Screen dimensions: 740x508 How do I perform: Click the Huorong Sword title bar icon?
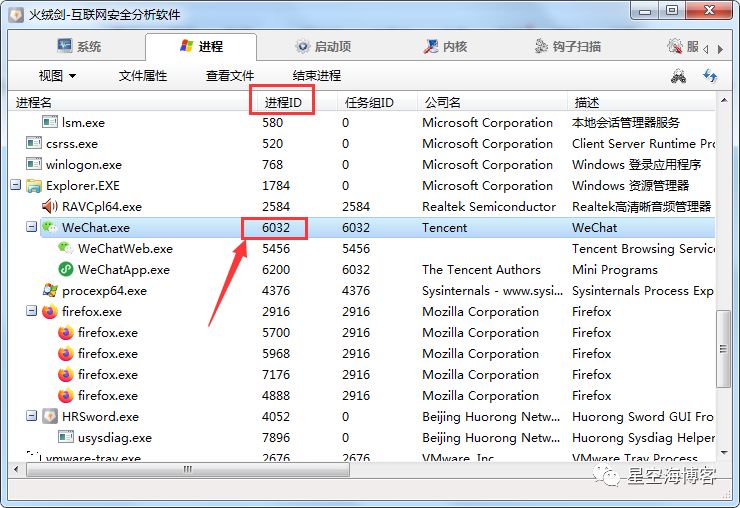click(17, 15)
